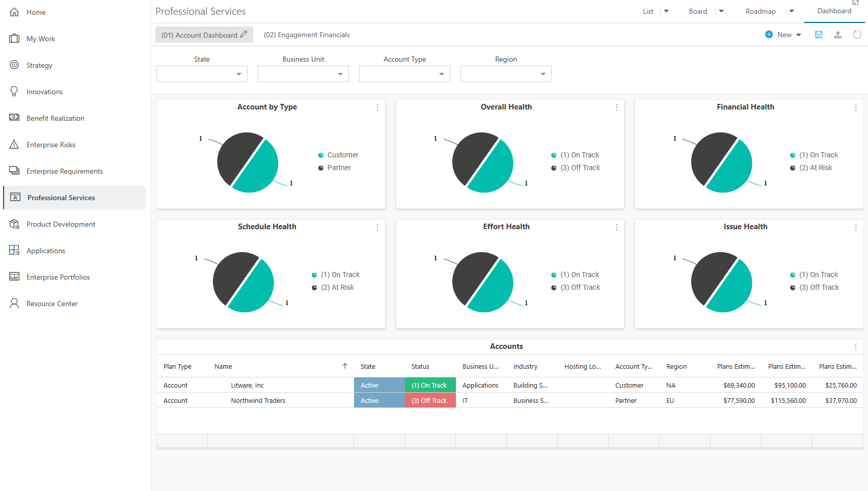Toggle On Track legend in Overall Health
Image resolution: width=868 pixels, height=491 pixels.
pos(575,155)
